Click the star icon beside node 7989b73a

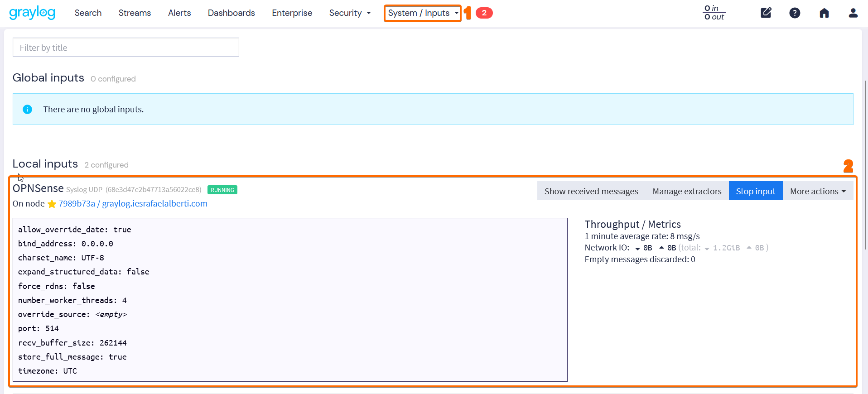pyautogui.click(x=52, y=204)
